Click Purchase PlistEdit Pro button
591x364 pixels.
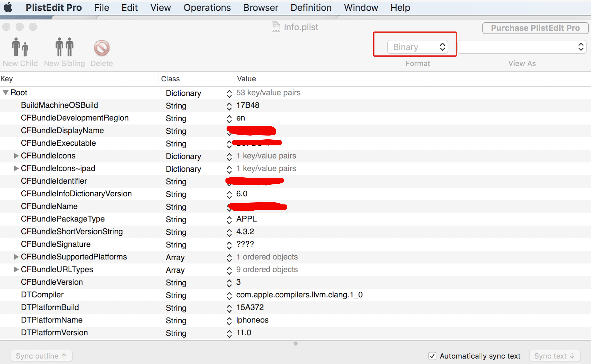click(x=535, y=28)
